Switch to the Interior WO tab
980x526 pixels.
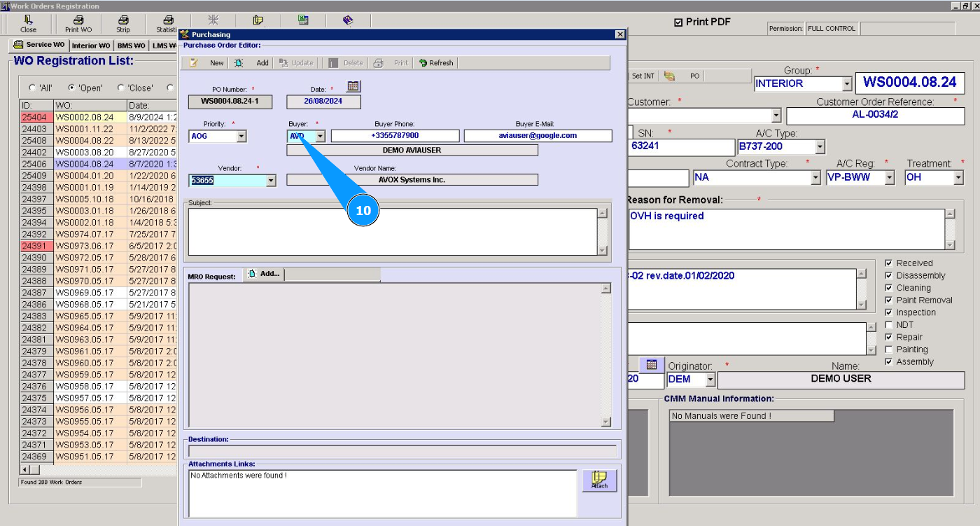(x=91, y=46)
